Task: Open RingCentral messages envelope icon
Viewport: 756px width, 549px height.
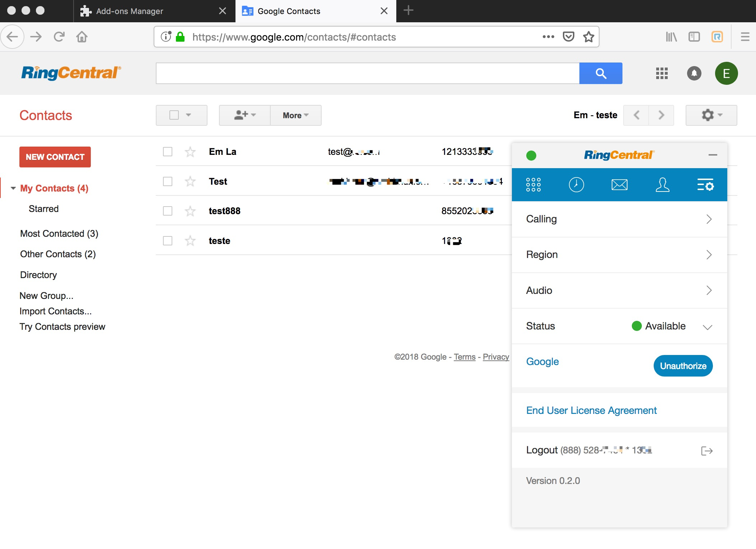Action: click(x=619, y=185)
